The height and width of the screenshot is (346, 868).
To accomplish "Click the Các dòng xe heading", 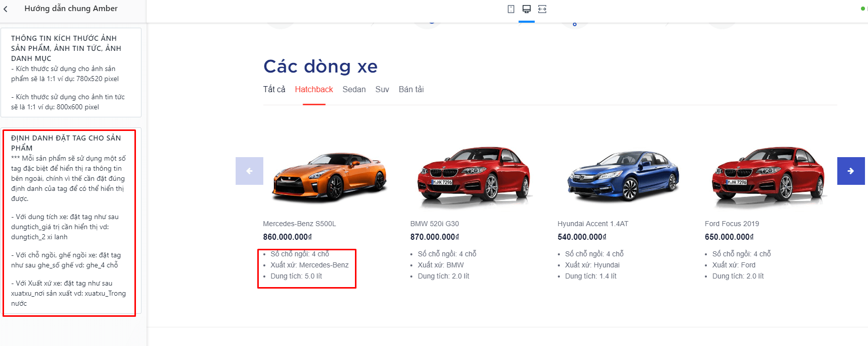I will click(x=320, y=66).
